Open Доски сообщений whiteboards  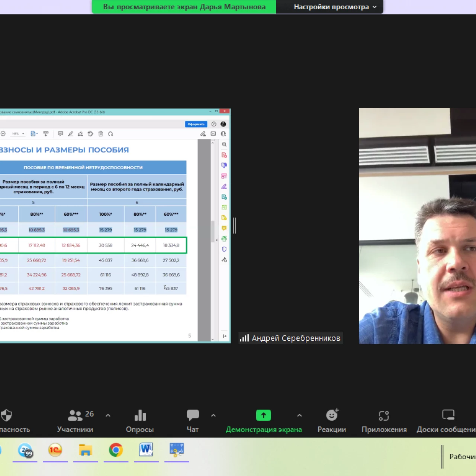tap(446, 421)
